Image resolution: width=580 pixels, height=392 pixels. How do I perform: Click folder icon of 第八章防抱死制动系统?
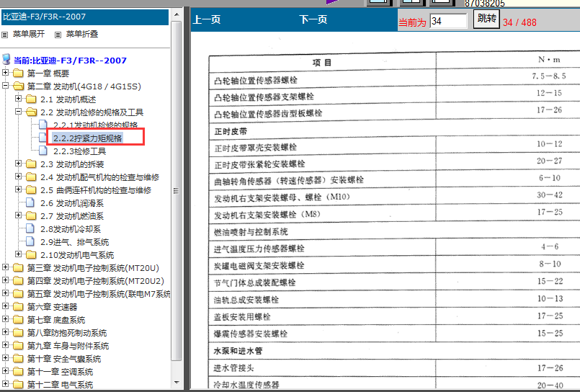[x=18, y=332]
